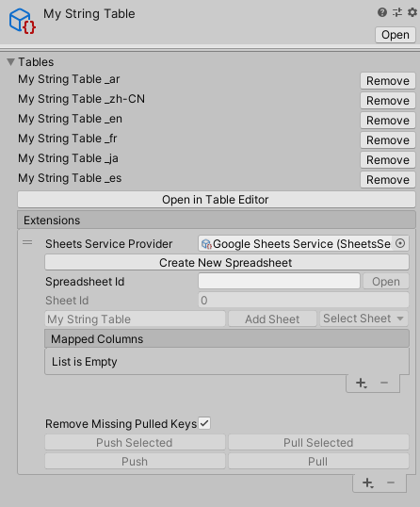The width and height of the screenshot is (420, 507).
Task: Click the Extensions list header
Action: point(217,220)
